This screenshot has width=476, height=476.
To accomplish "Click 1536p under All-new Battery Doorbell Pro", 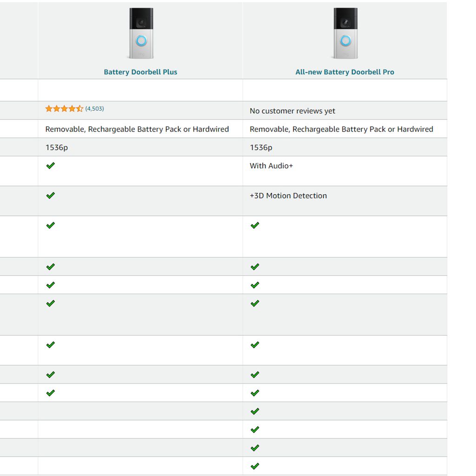I will pyautogui.click(x=261, y=147).
